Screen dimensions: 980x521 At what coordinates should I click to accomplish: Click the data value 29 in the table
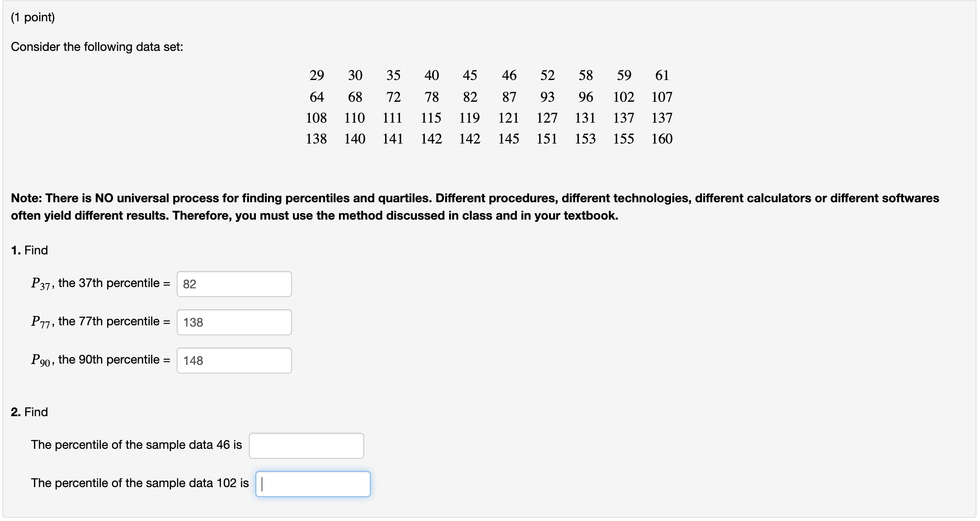pos(316,75)
